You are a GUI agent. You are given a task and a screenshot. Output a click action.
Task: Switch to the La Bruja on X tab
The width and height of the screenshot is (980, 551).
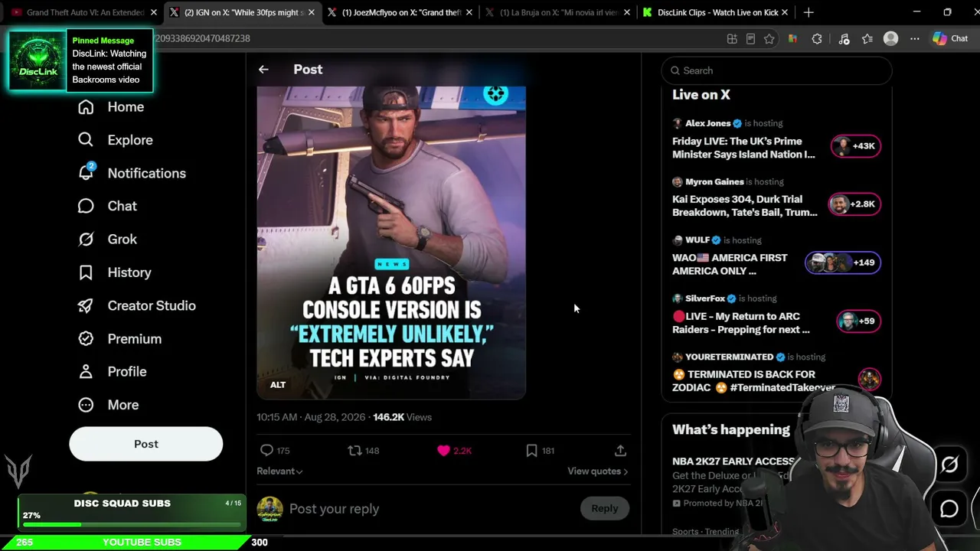click(559, 12)
